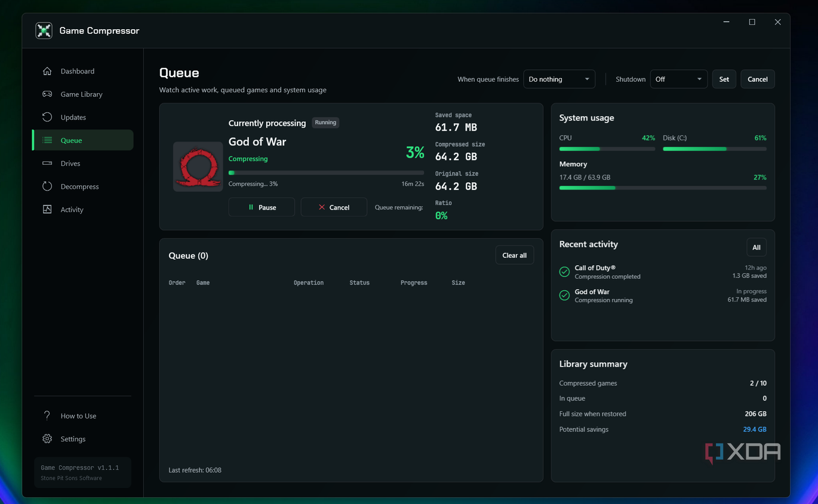Click the Queue list icon

[x=47, y=140]
